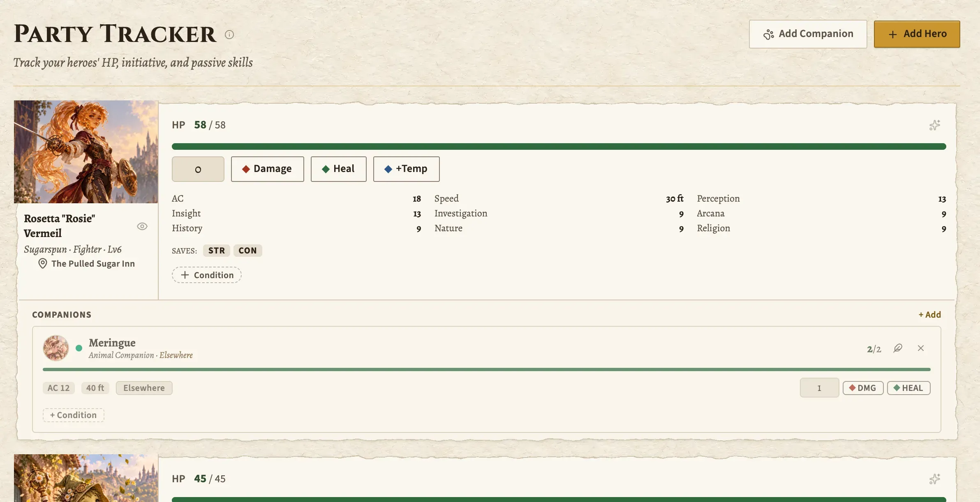980x502 pixels.
Task: Toggle Rosetta Vermeil's visibility eye icon
Action: (142, 226)
